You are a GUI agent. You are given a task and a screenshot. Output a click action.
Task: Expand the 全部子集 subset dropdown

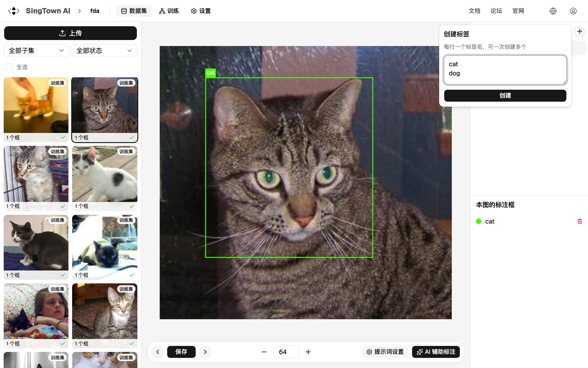pyautogui.click(x=37, y=51)
